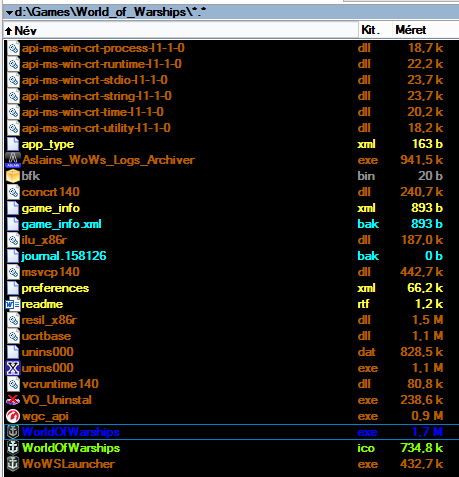The width and height of the screenshot is (459, 477).
Task: Select the msvcp140 file name
Action: click(51, 272)
